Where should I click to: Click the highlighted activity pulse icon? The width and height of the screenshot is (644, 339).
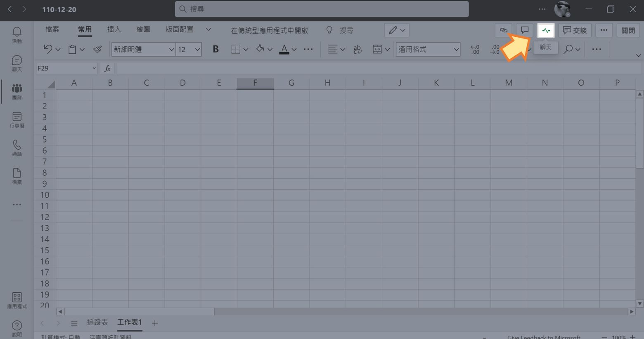coord(546,30)
